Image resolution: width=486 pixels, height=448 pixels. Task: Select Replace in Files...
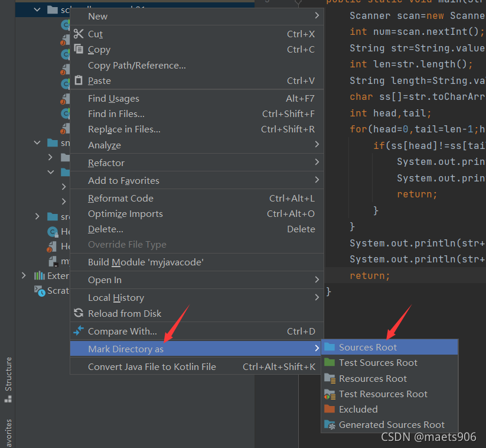pyautogui.click(x=197, y=129)
